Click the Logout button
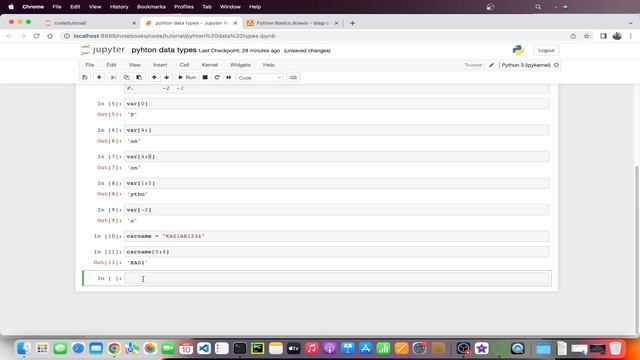The width and height of the screenshot is (640, 360). click(546, 50)
